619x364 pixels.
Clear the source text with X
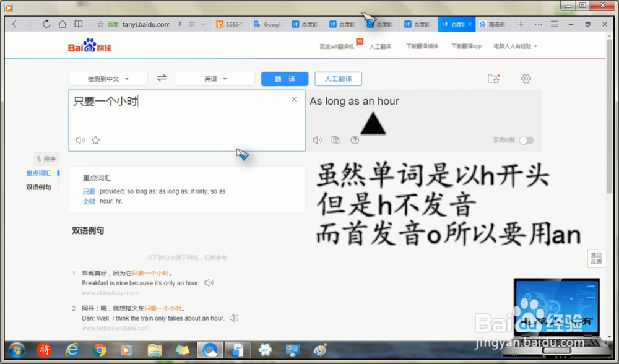[293, 99]
